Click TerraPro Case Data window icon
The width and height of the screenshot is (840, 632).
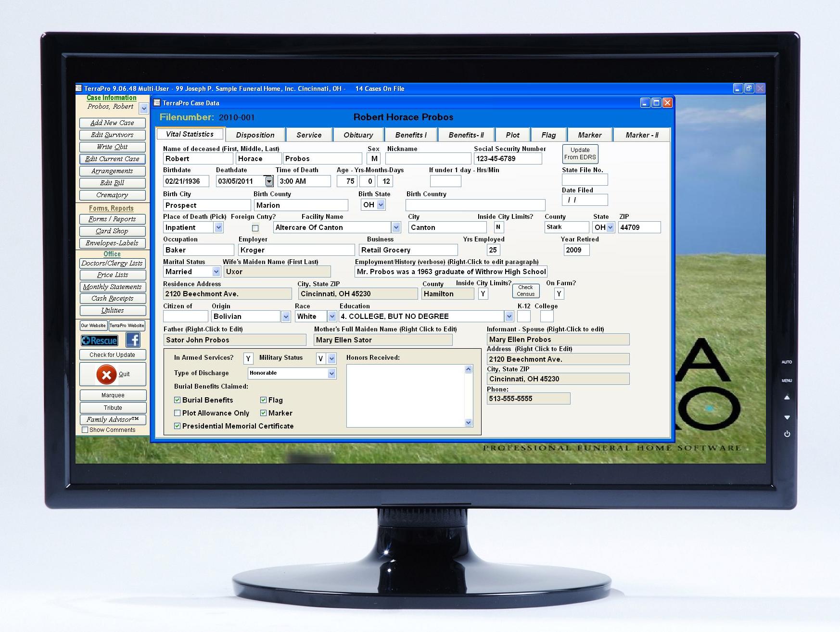coord(157,102)
